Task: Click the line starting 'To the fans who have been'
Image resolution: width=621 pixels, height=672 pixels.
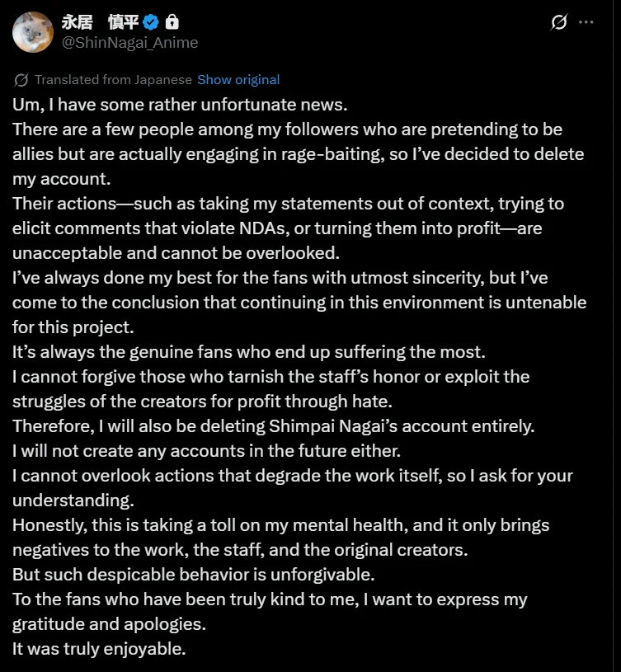Action: click(270, 599)
